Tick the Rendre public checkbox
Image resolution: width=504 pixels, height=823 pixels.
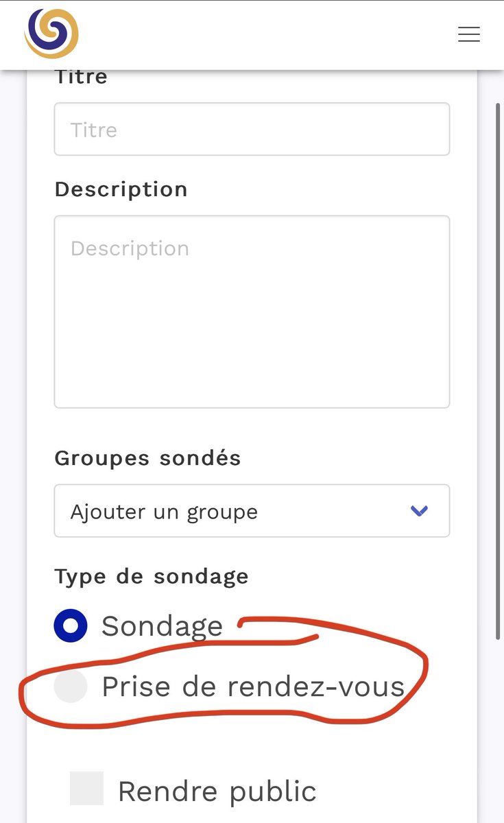click(87, 788)
